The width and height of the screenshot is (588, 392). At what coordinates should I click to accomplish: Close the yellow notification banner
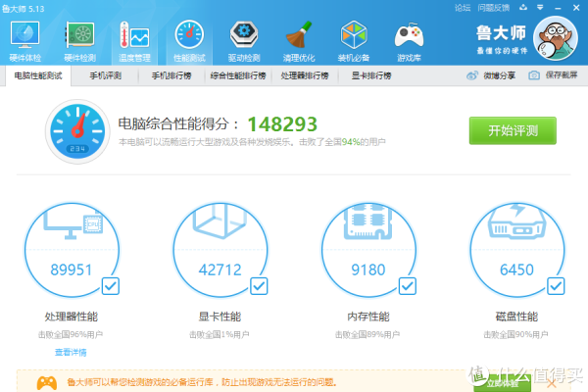(x=552, y=383)
